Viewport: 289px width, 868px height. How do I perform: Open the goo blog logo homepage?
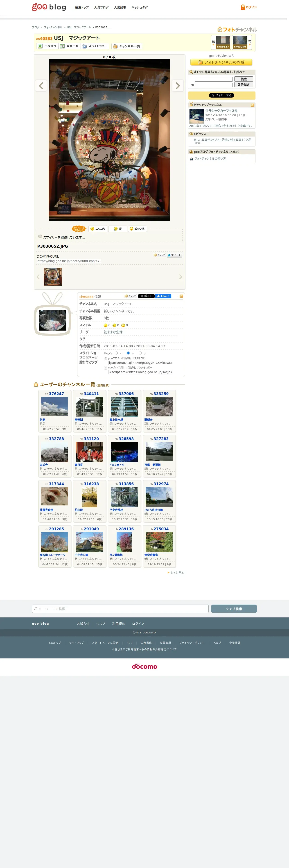49,7
